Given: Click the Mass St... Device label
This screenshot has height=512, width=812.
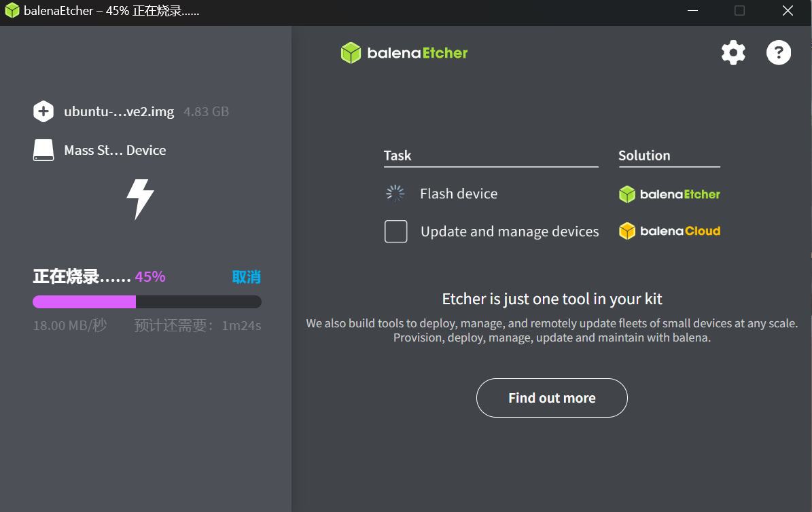Looking at the screenshot, I should [115, 150].
